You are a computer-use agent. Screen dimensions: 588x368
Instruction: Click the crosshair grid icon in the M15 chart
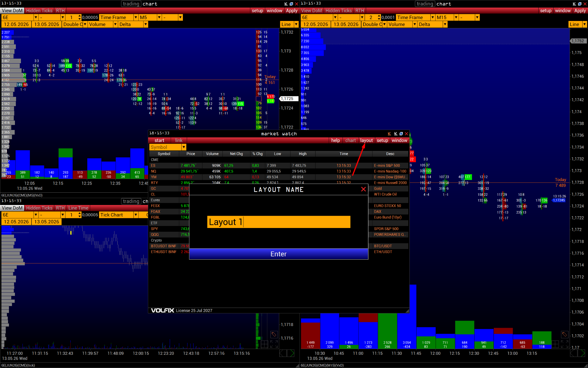[555, 344]
